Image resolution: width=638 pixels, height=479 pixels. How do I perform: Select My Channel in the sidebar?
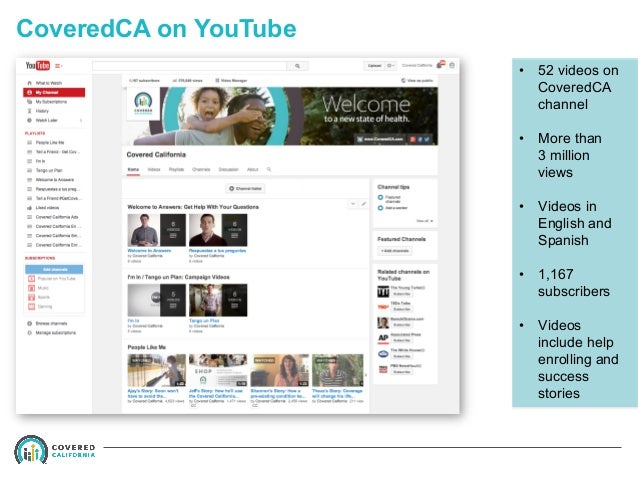[54, 92]
